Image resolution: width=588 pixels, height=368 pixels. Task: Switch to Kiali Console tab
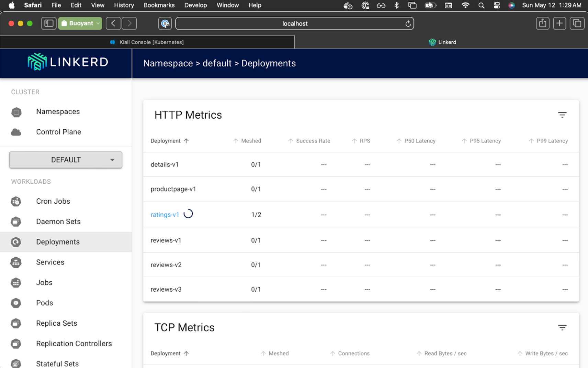coord(147,42)
